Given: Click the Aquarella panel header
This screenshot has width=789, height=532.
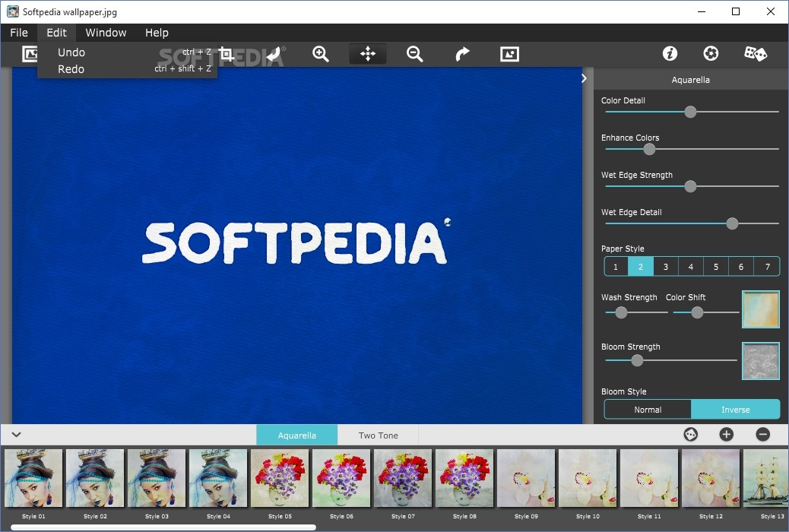Looking at the screenshot, I should click(x=690, y=80).
